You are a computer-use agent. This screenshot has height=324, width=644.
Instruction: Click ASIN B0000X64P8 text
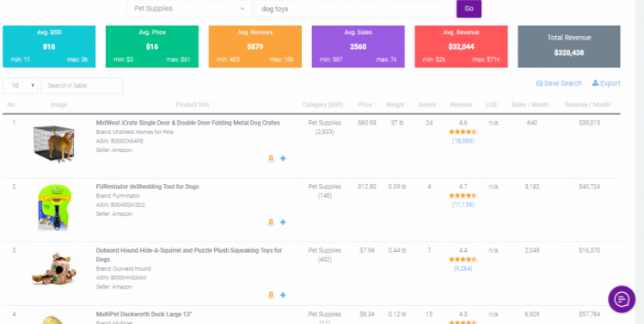coord(120,141)
